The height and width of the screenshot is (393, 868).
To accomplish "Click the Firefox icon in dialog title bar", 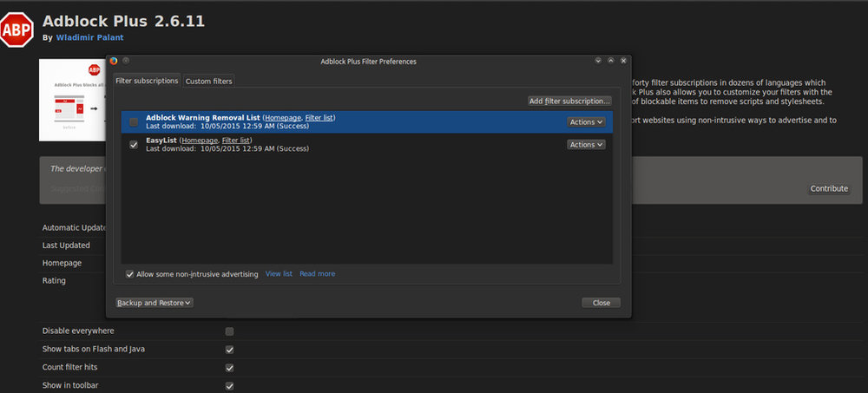I will [114, 61].
